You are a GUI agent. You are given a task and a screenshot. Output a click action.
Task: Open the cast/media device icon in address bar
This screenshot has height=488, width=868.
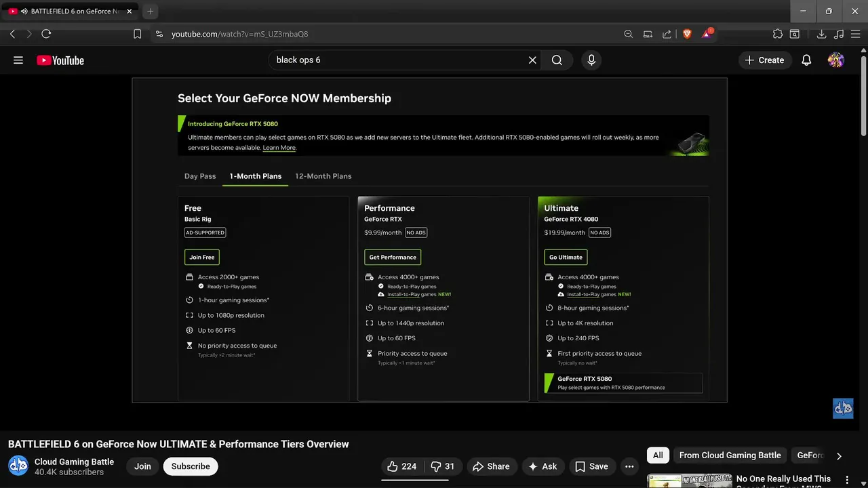(x=648, y=34)
